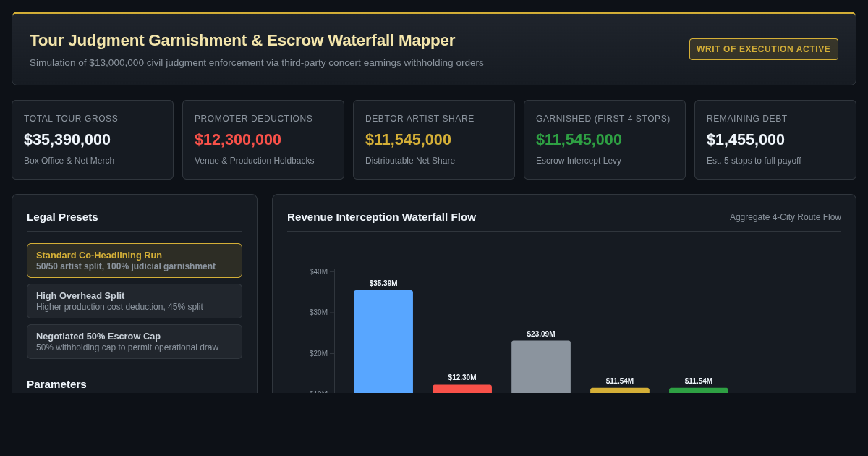Choose Negotiated 50% Escrow Cap preset
Screen dimensions: 868x456
pos(135,342)
